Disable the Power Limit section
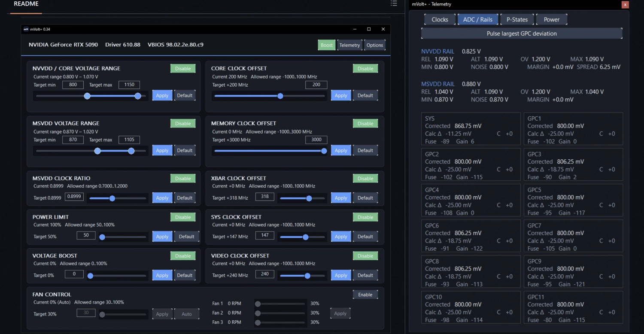This screenshot has width=644, height=334. (183, 217)
